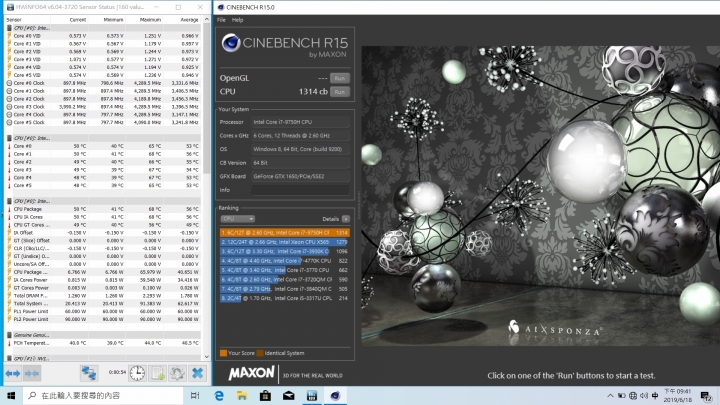Expand ranking Details with arrow button
This screenshot has width=720, height=405.
(x=348, y=217)
